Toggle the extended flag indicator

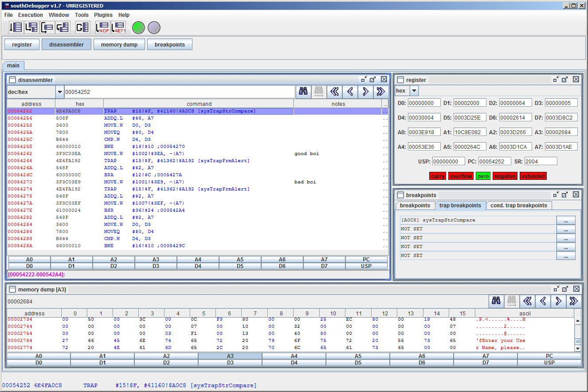click(x=533, y=176)
